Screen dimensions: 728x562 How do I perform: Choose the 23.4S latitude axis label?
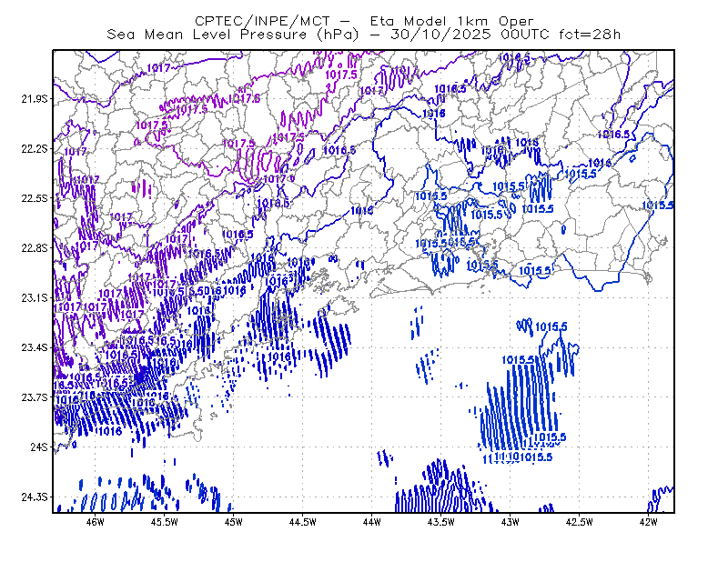click(34, 347)
